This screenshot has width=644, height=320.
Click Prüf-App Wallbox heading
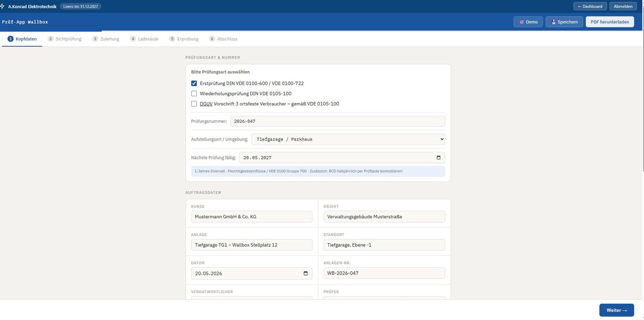coord(25,22)
